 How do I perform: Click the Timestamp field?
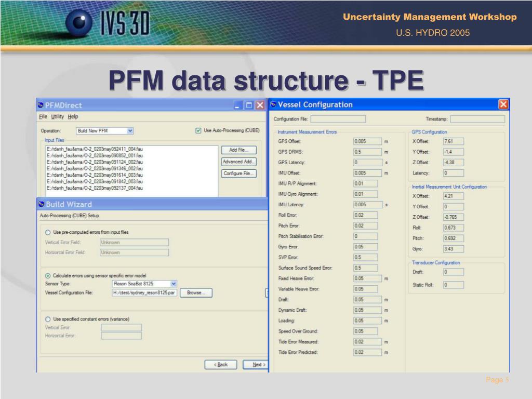pyautogui.click(x=477, y=119)
